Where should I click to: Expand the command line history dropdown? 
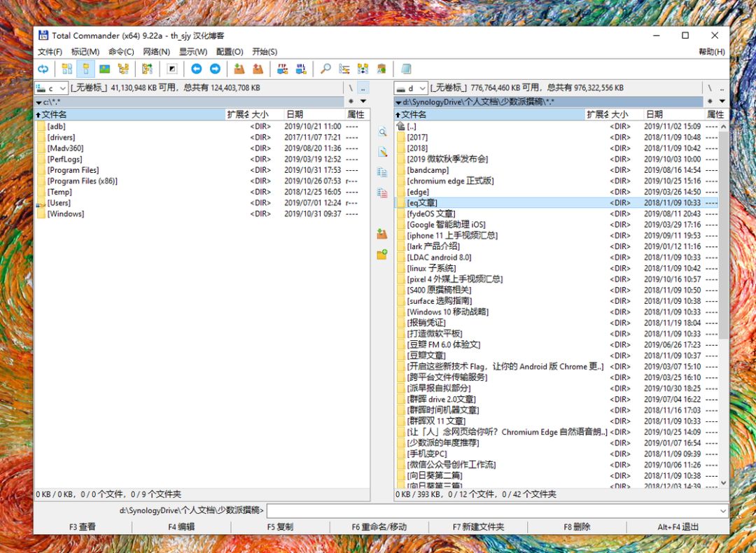click(x=722, y=510)
